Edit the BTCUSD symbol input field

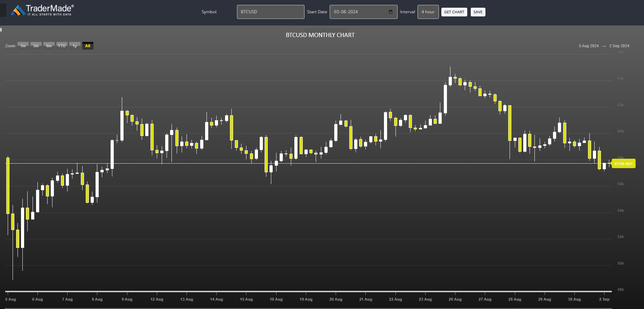pos(271,12)
